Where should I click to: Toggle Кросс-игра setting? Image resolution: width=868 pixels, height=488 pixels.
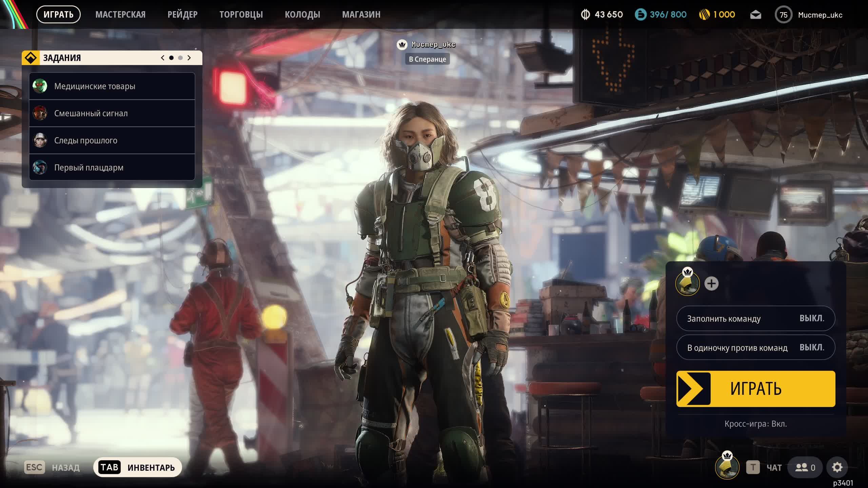point(755,424)
